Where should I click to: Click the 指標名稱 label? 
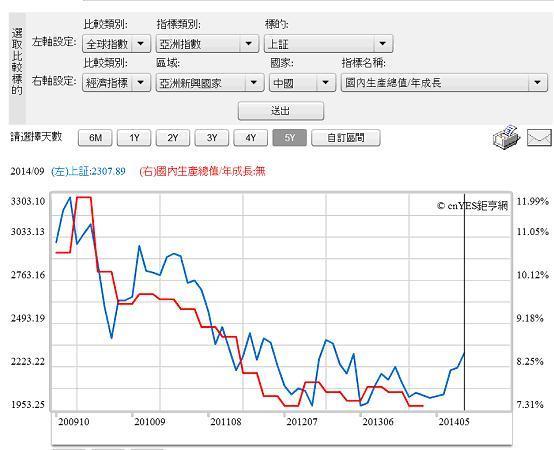pos(364,63)
